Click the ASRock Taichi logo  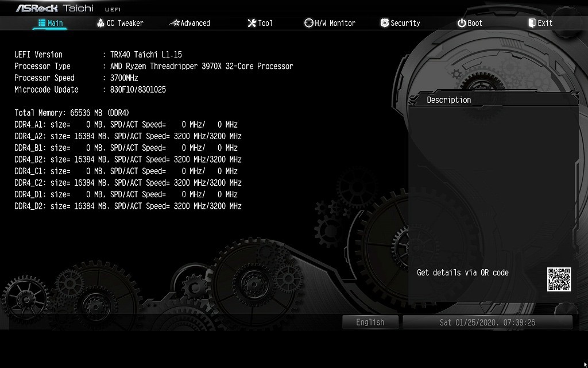[x=55, y=8]
